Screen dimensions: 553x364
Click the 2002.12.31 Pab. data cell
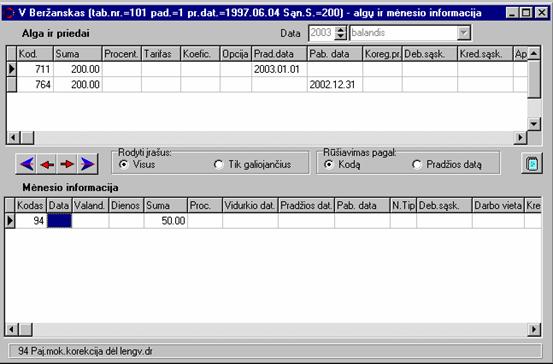coord(335,85)
